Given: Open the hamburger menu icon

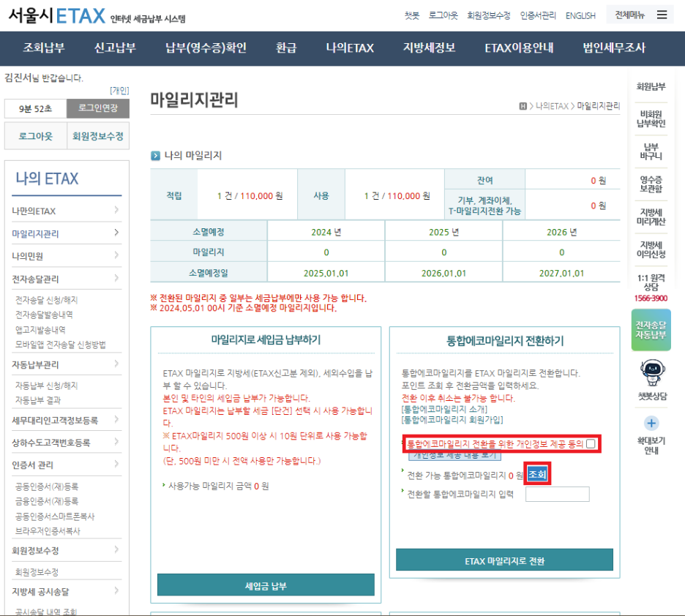Looking at the screenshot, I should click(662, 15).
